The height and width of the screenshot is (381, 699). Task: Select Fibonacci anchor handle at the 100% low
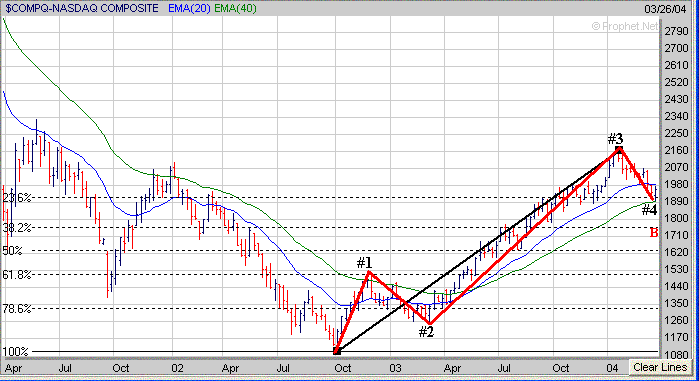[x=337, y=351]
